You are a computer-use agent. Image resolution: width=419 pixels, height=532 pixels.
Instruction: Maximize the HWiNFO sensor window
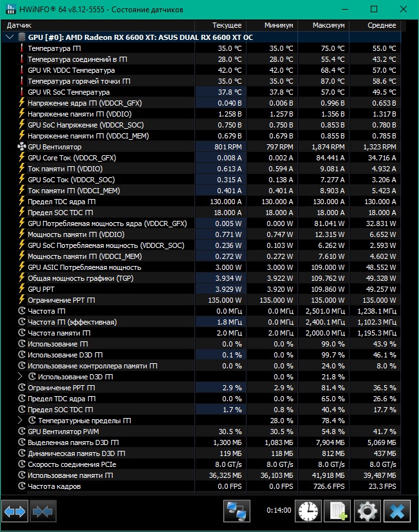(373, 9)
